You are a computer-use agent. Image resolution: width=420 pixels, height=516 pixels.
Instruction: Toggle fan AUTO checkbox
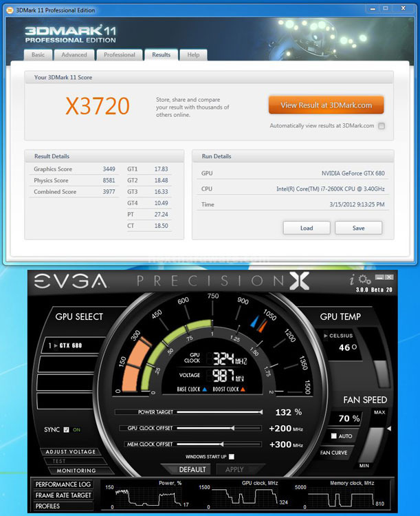click(334, 436)
